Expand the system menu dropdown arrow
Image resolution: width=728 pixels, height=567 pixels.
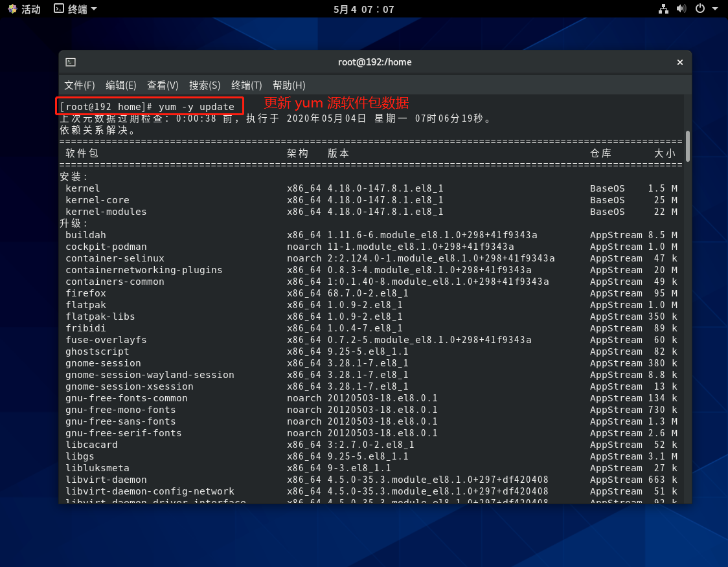tap(715, 9)
